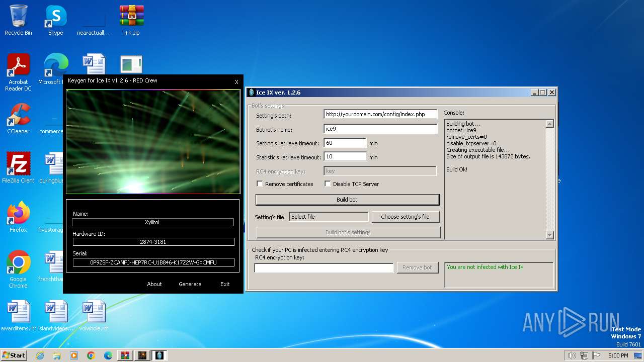Close the Keygen window with X

236,82
